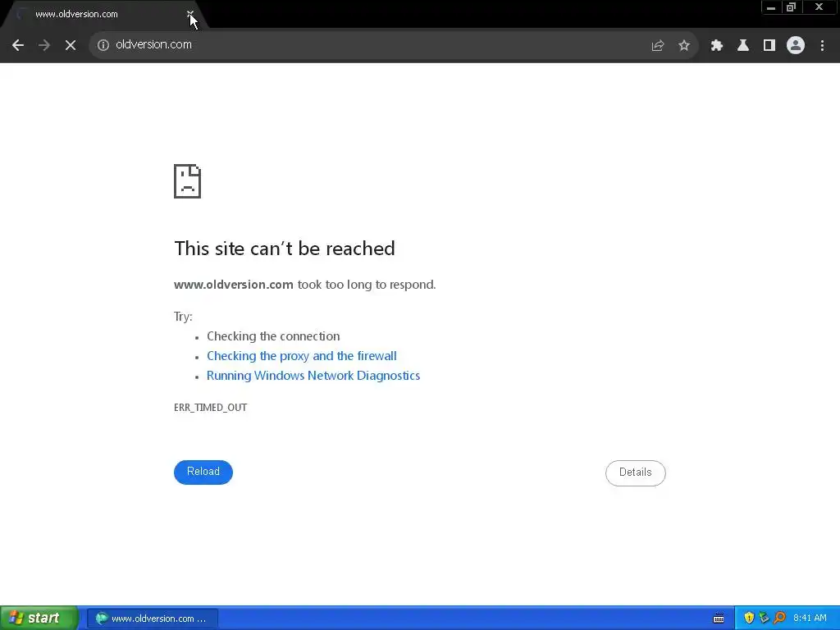Restore down the Chrome window
Screen dimensions: 840x630
[792, 7]
